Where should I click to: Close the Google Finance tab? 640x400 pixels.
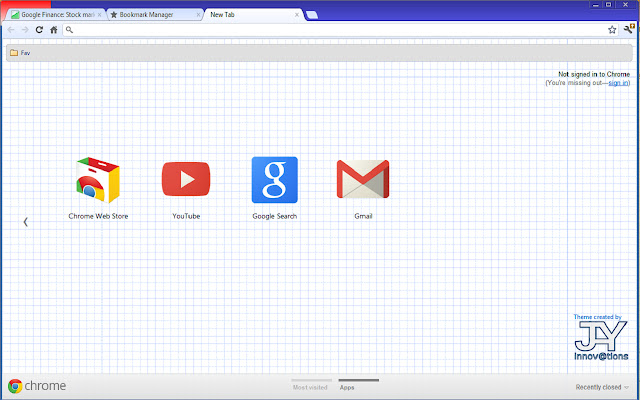click(x=99, y=15)
